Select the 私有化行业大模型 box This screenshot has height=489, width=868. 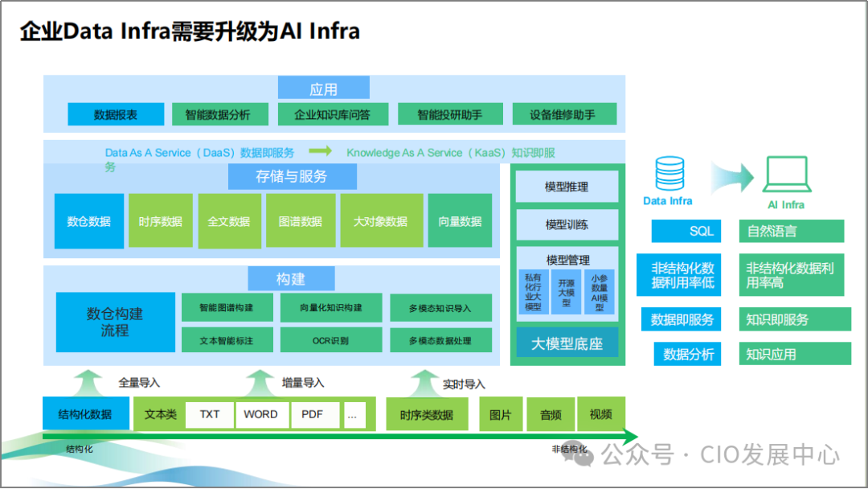coord(534,292)
